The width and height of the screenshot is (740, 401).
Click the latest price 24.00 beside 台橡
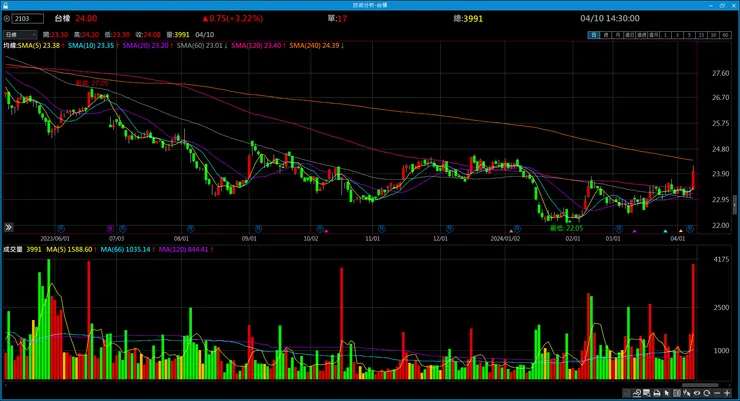point(86,18)
